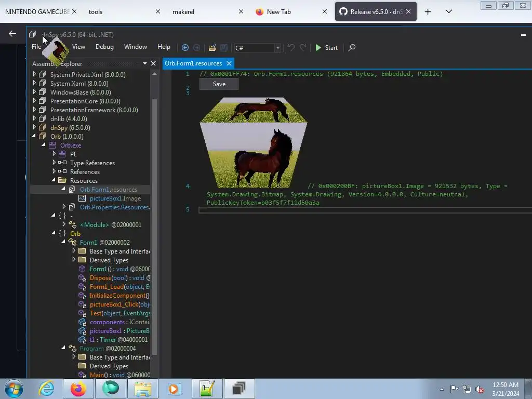Switch to the makerel browser tab
The width and height of the screenshot is (532, 399).
(183, 12)
